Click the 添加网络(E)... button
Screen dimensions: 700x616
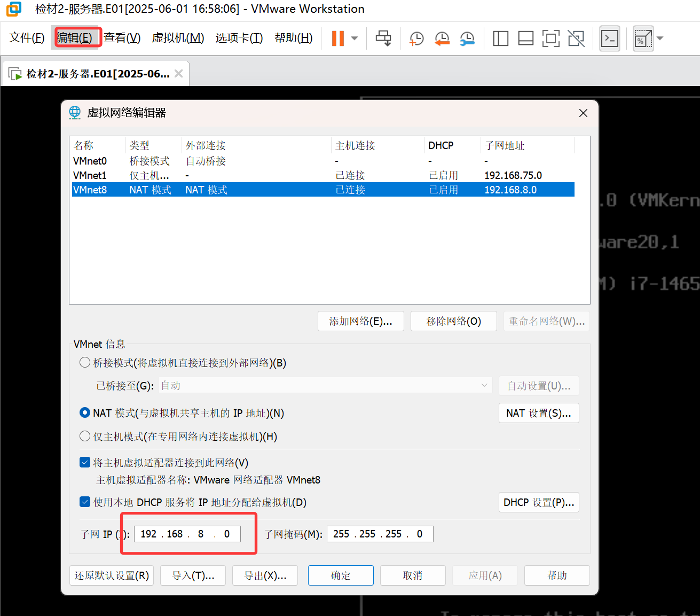click(361, 321)
